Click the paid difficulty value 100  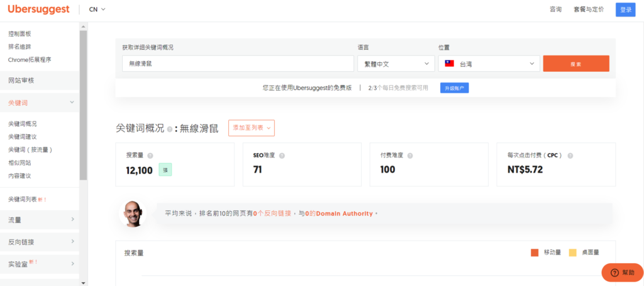point(387,169)
